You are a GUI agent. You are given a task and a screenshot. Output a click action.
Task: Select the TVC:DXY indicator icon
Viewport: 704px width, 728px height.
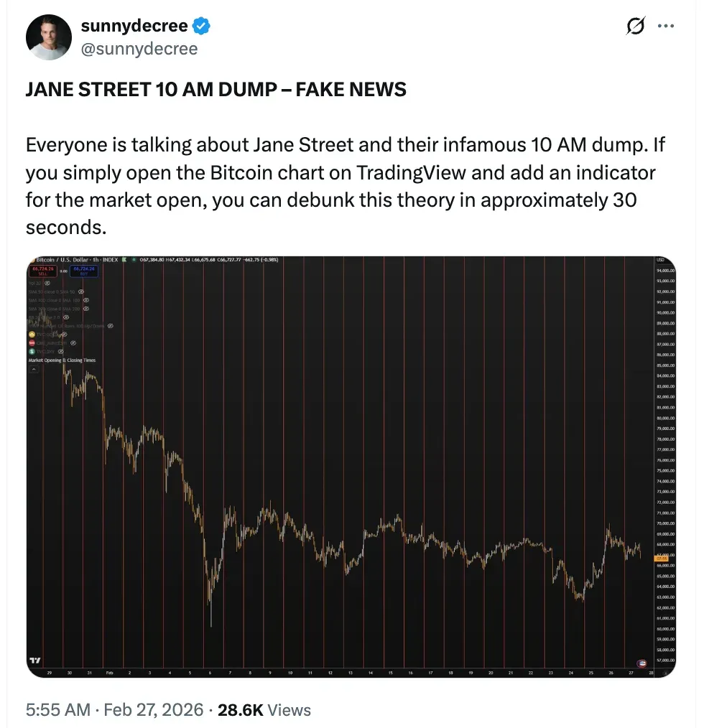(32, 352)
